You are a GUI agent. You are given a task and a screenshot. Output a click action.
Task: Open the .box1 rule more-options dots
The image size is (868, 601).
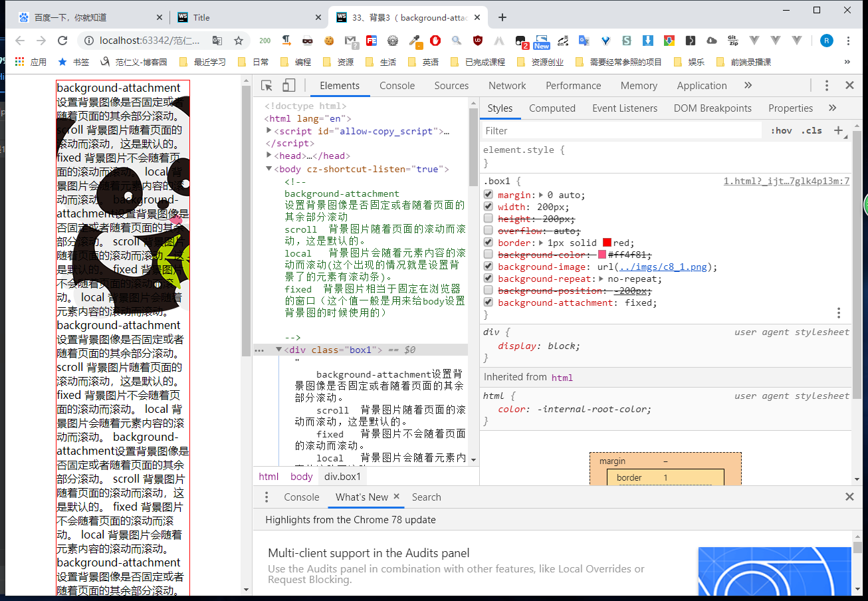(x=839, y=312)
